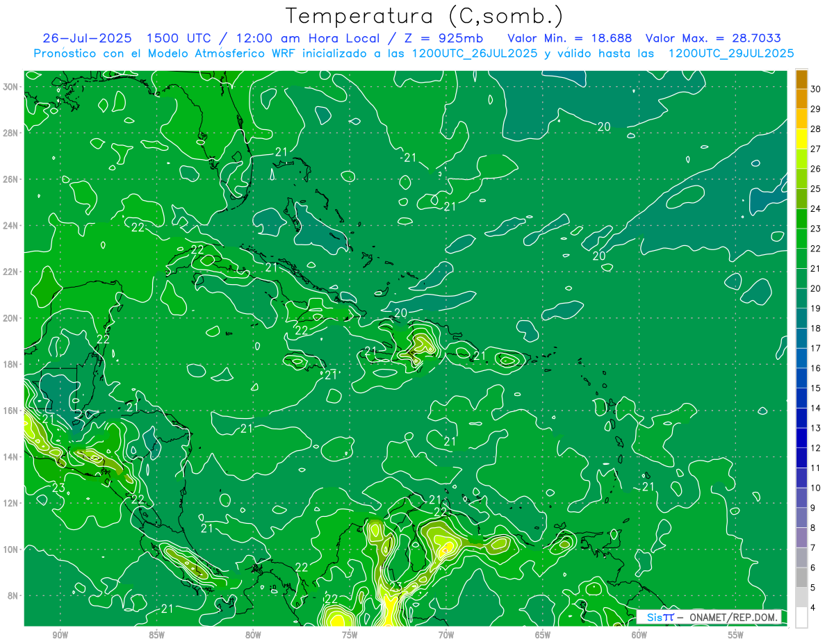Click the '10N' latitude axis label
Image resolution: width=834 pixels, height=644 pixels.
pos(11,550)
